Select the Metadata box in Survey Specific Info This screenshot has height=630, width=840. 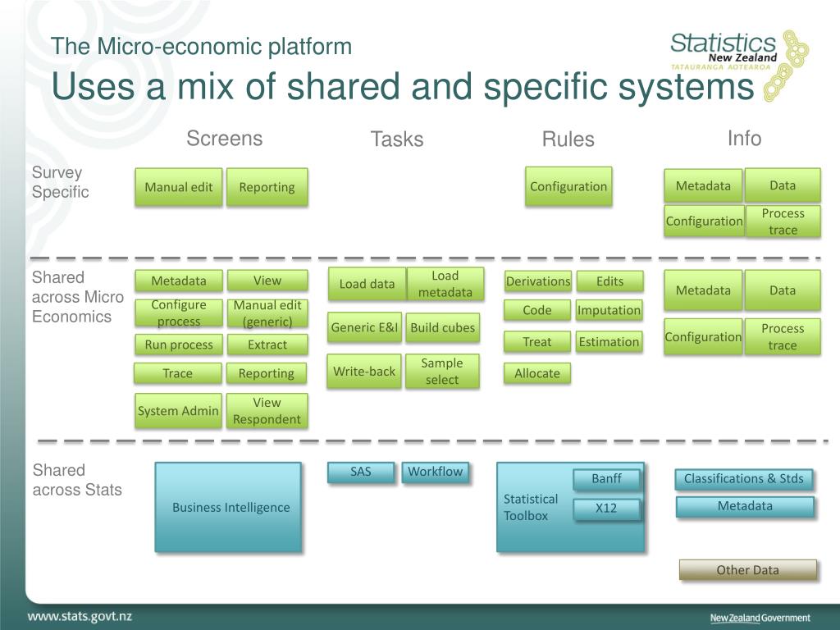click(703, 186)
